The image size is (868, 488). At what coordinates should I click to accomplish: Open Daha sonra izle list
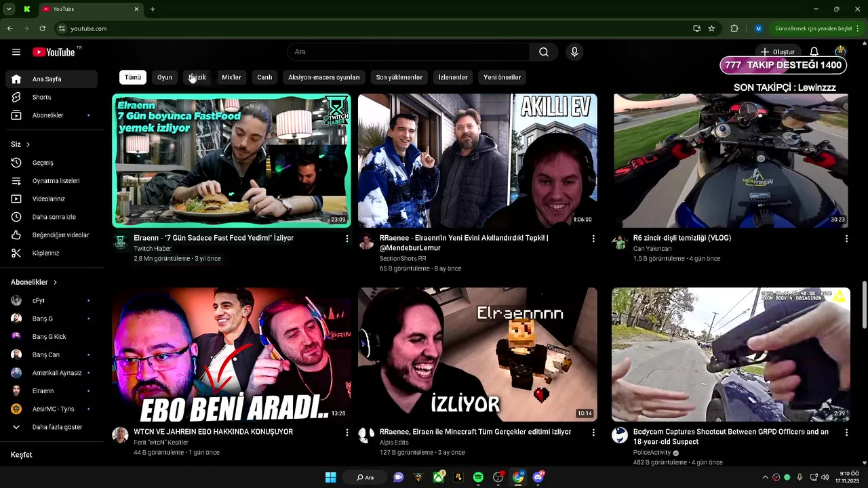pyautogui.click(x=52, y=217)
